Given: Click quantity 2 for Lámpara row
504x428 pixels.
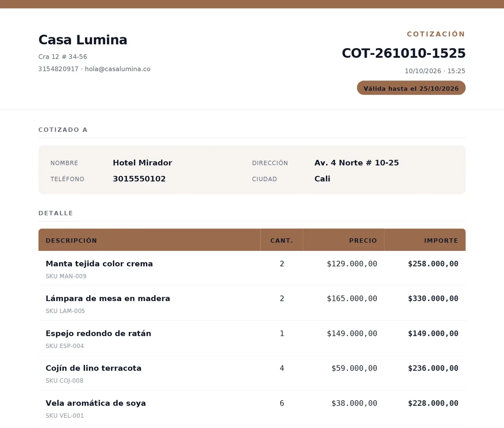Looking at the screenshot, I should (x=282, y=298).
